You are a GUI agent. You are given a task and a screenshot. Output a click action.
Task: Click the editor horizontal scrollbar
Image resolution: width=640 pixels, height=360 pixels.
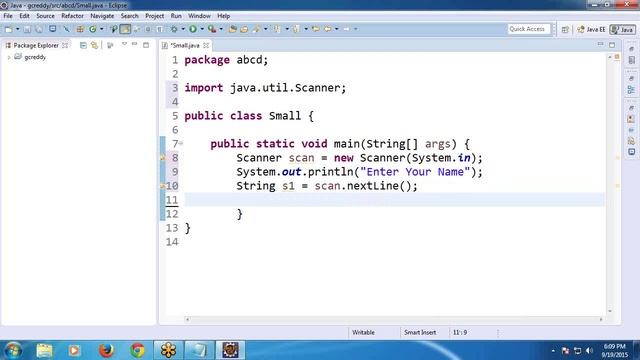pyautogui.click(x=394, y=319)
